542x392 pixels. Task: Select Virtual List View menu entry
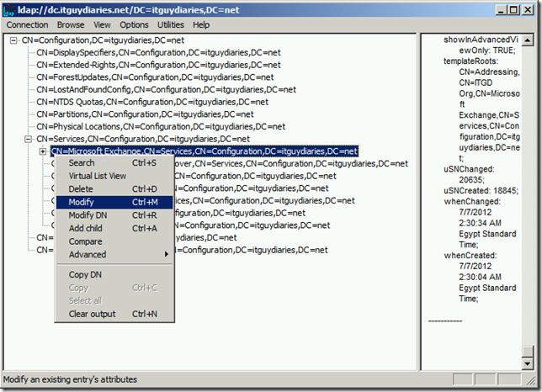pos(114,176)
